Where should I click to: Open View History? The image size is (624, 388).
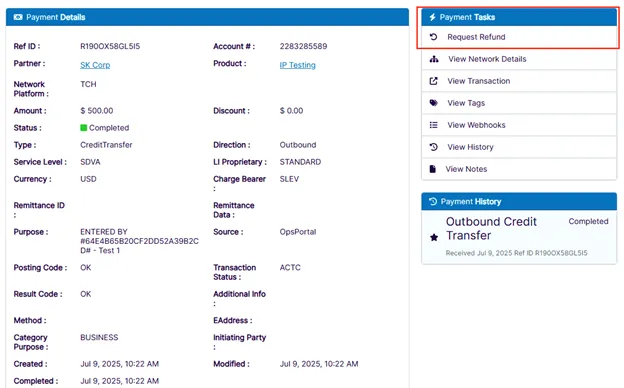coord(519,147)
